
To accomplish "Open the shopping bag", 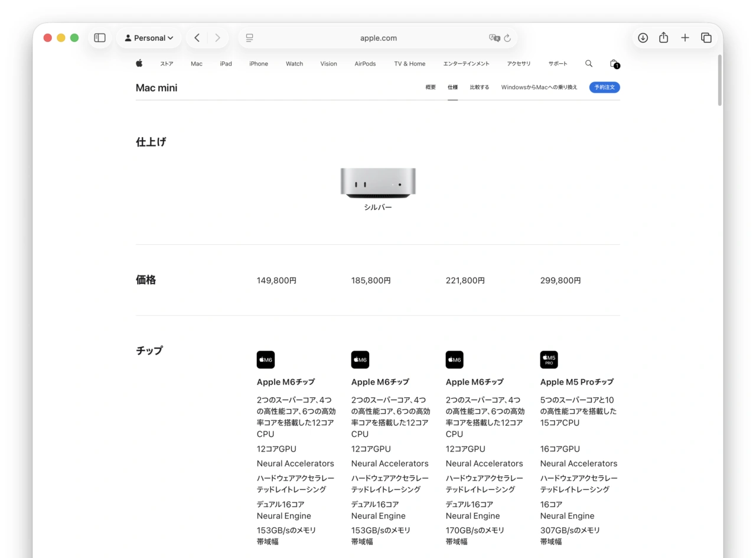I will [x=614, y=64].
